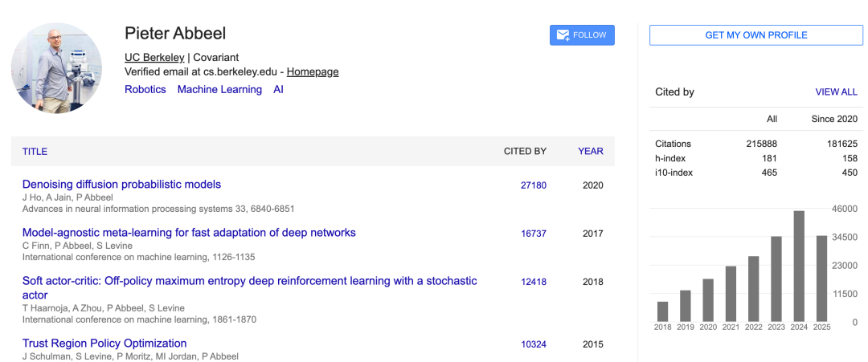Click View All in Cited by panel
The image size is (868, 362).
[836, 92]
